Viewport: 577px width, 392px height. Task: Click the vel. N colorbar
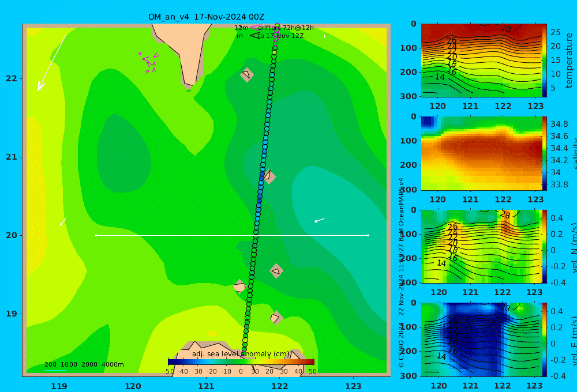(545, 246)
